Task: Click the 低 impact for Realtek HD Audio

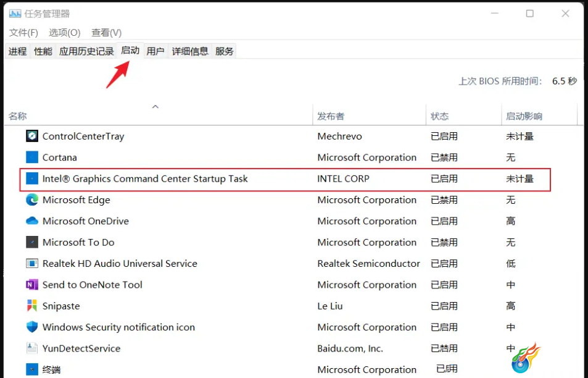Action: click(x=511, y=264)
